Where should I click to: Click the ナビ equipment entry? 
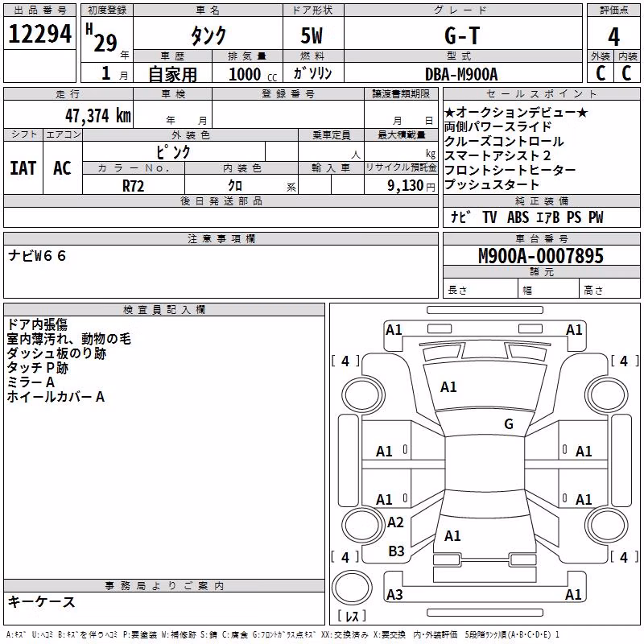460,217
